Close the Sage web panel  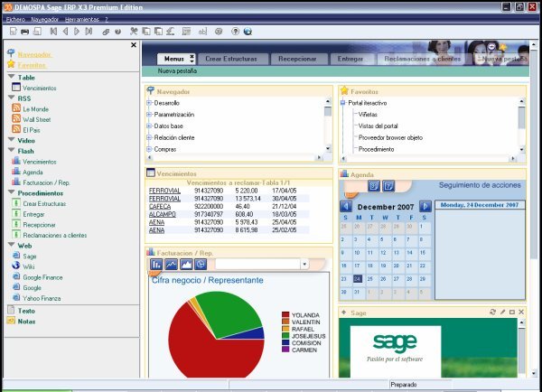tap(521, 312)
